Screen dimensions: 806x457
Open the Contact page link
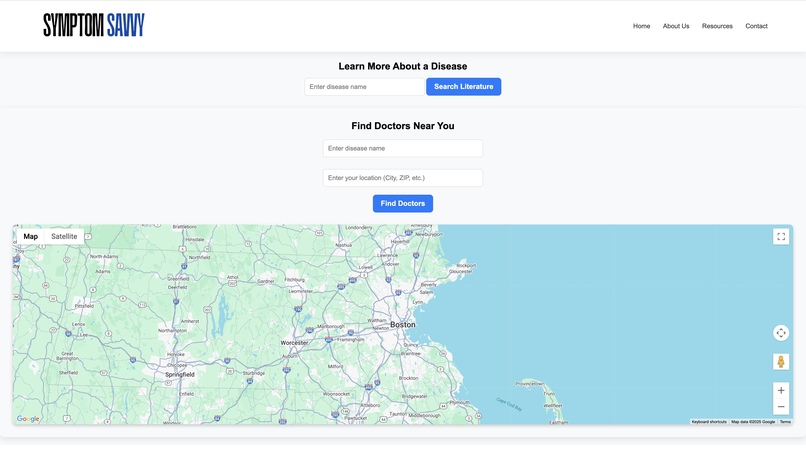756,26
